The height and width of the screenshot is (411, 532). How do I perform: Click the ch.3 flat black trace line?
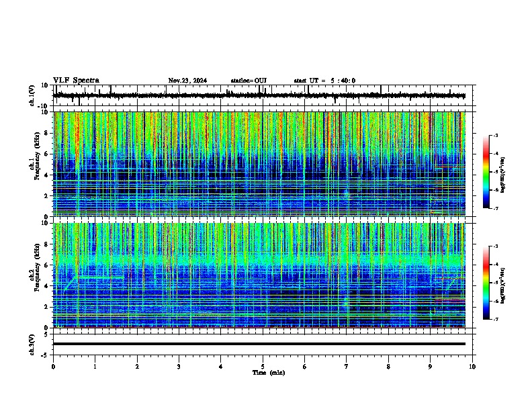coord(259,344)
